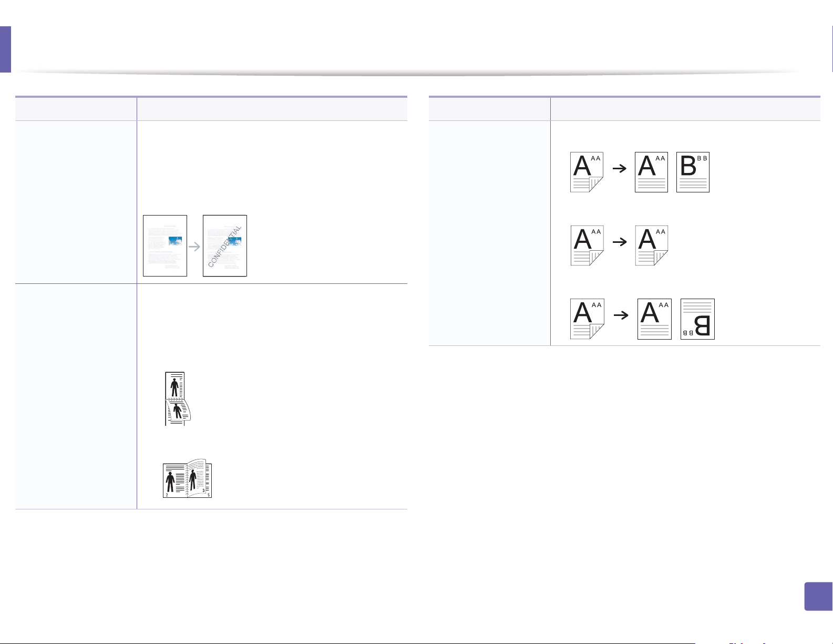Click the arrow before the lone folded-corner A page
833x644 pixels.
[620, 242]
